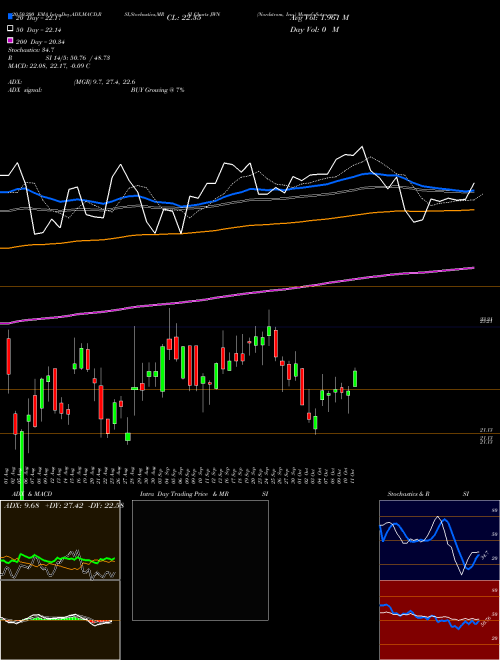
Task: Open the ADX indicator sub-chart panel
Action: click(60, 540)
